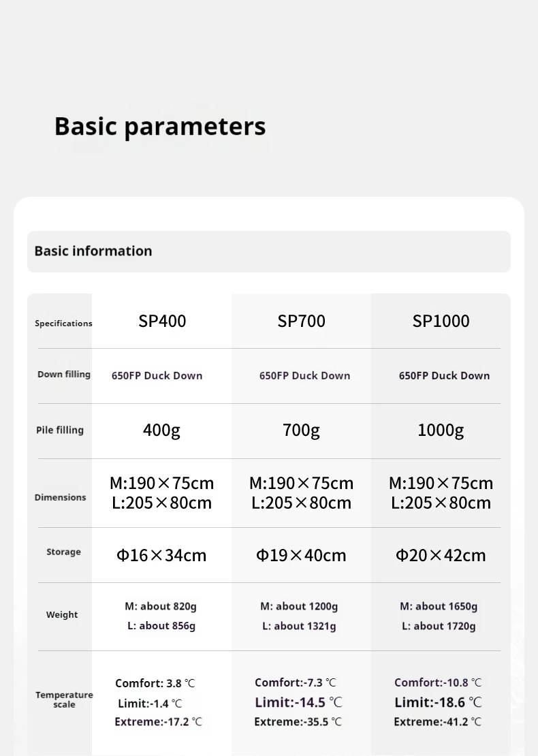The image size is (538, 756).
Task: Click the Down filling row label
Action: (x=64, y=374)
